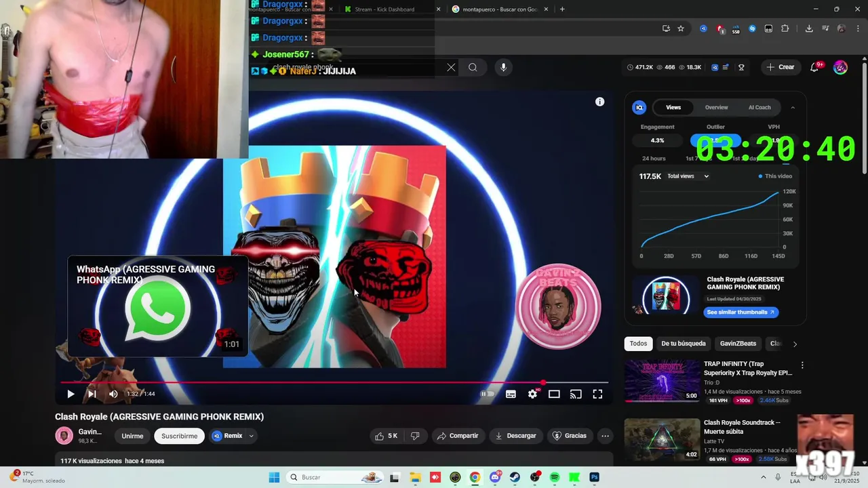Toggle theater mode in the player
This screenshot has width=868, height=488.
click(554, 394)
